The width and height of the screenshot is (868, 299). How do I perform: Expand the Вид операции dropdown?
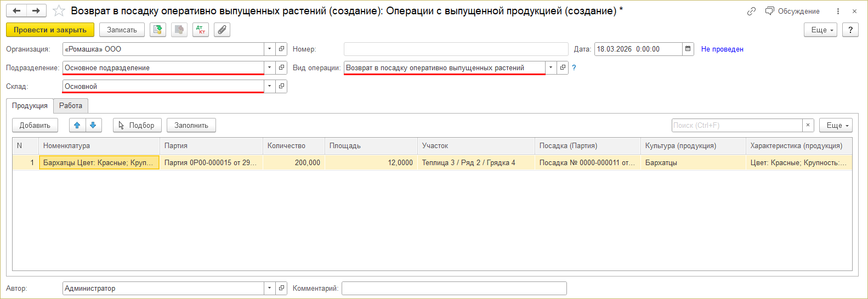pyautogui.click(x=551, y=67)
